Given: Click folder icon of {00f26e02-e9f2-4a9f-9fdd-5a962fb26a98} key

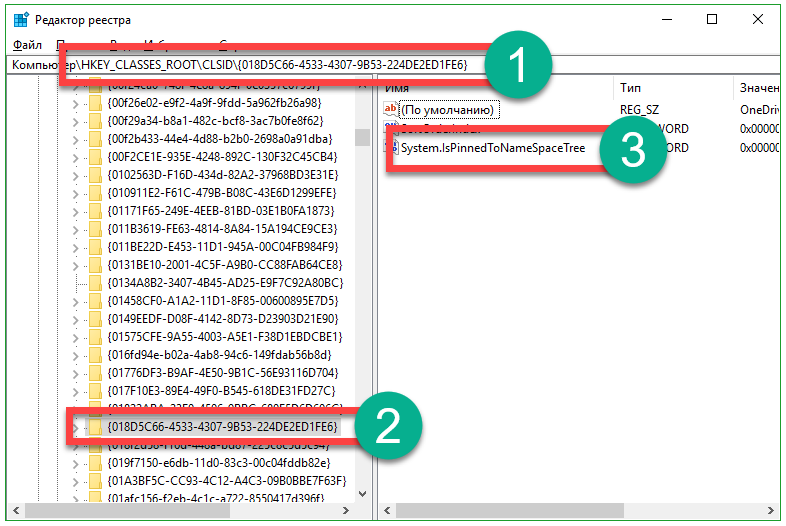Looking at the screenshot, I should click(95, 102).
